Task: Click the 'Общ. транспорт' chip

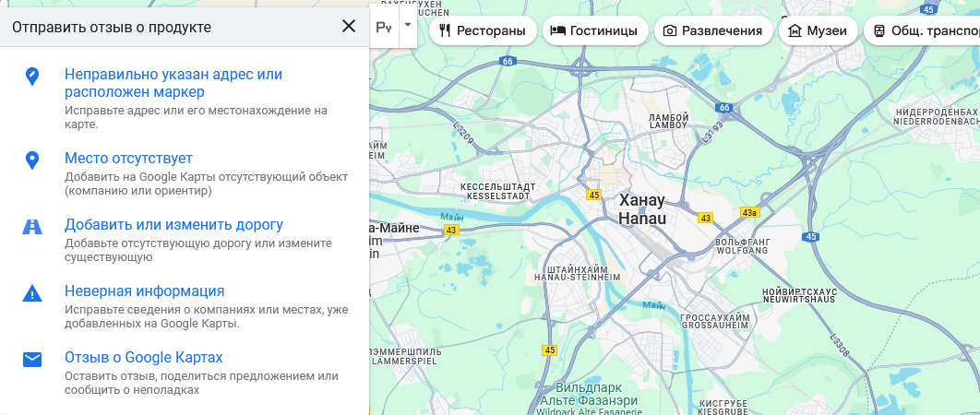Action: (925, 30)
